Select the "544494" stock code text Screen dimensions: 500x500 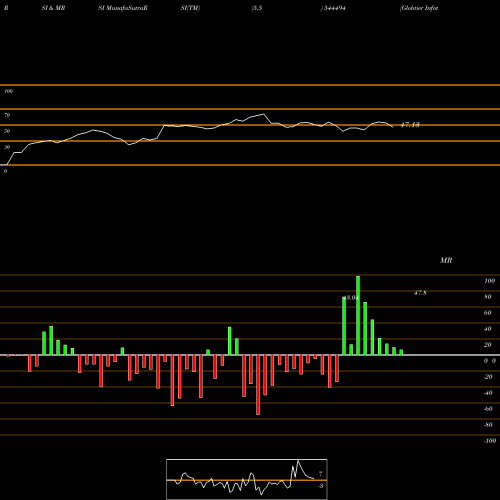[335, 8]
